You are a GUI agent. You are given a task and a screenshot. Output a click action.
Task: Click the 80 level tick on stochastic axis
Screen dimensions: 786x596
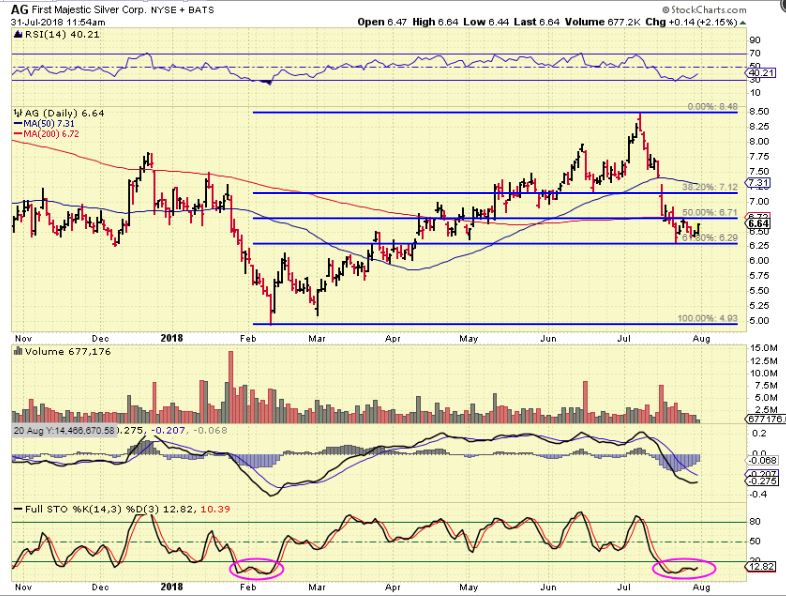755,522
